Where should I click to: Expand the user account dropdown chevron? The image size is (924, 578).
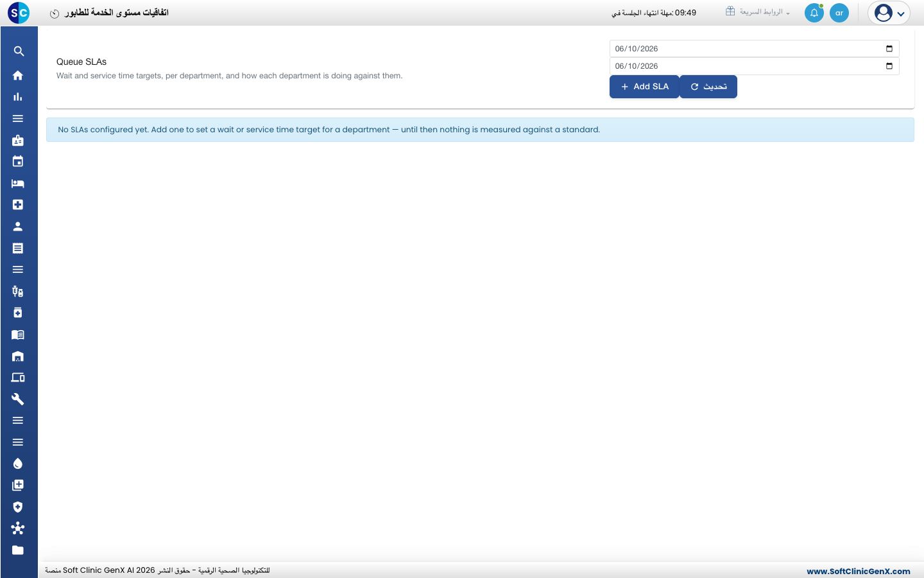click(901, 13)
